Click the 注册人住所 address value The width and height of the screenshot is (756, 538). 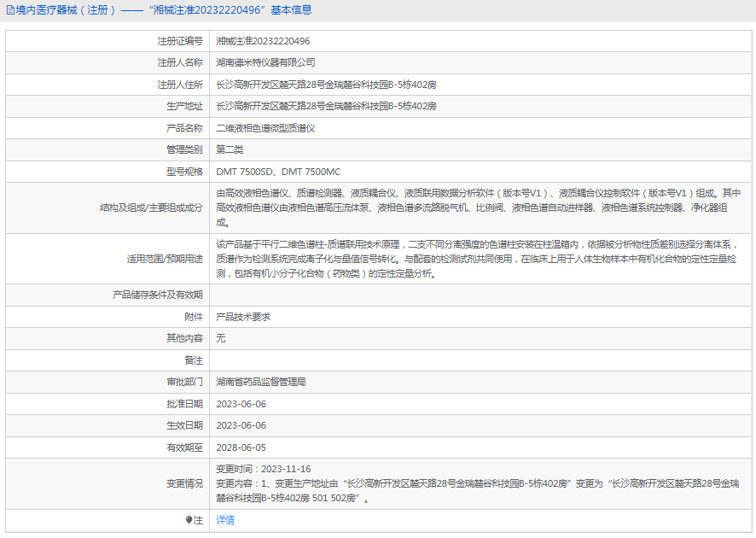(x=327, y=85)
